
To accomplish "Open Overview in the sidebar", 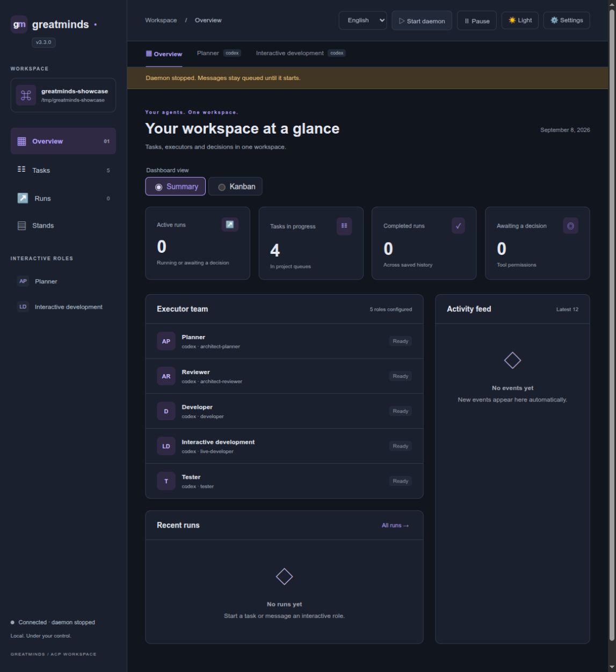I will [63, 141].
